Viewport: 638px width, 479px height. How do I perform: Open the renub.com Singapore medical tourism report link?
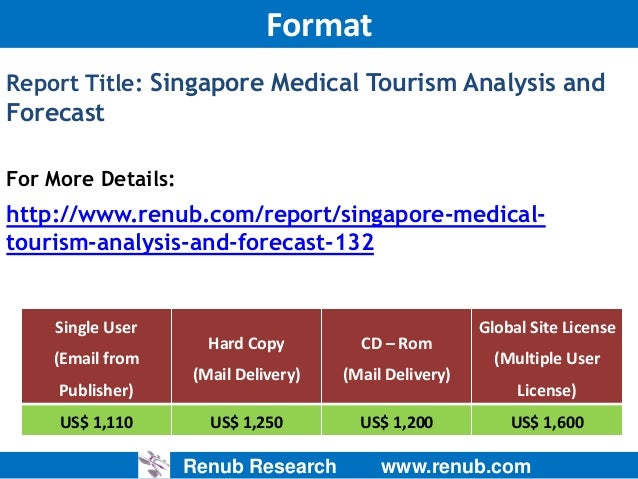click(x=275, y=228)
